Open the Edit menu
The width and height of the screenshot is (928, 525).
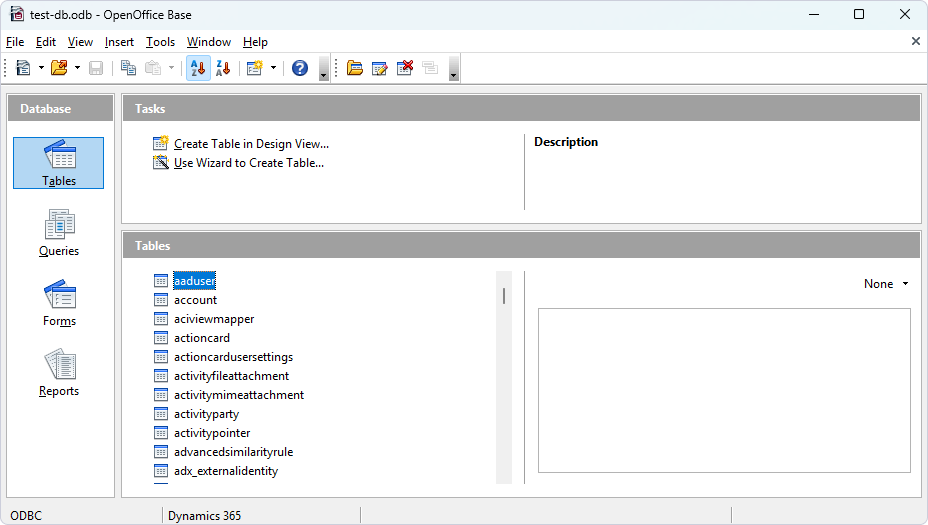[x=46, y=42]
